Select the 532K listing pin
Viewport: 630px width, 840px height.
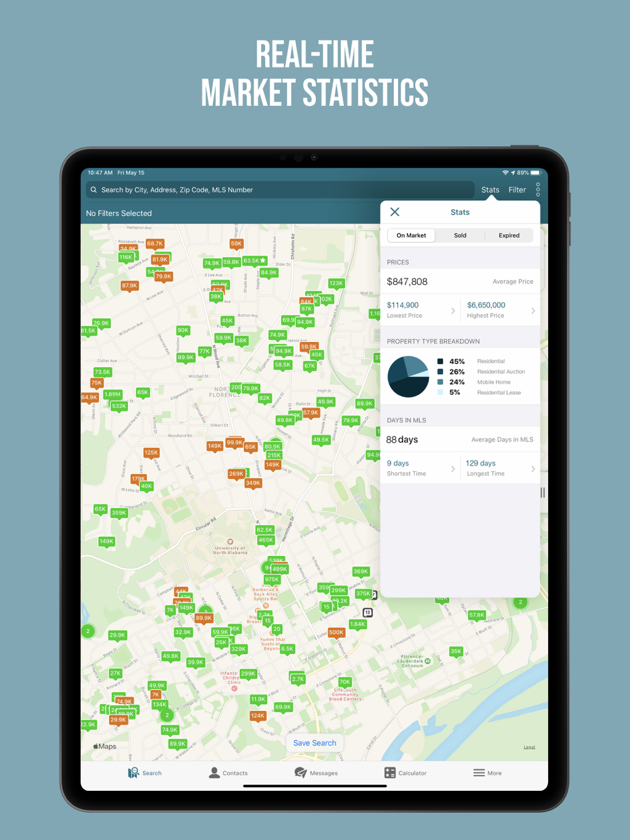point(119,406)
